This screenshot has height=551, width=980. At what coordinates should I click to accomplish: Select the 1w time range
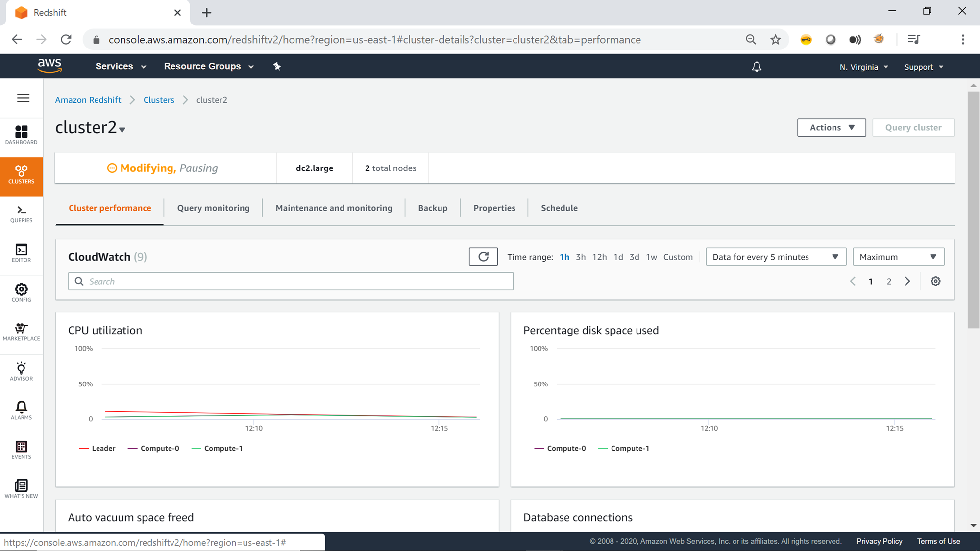651,257
